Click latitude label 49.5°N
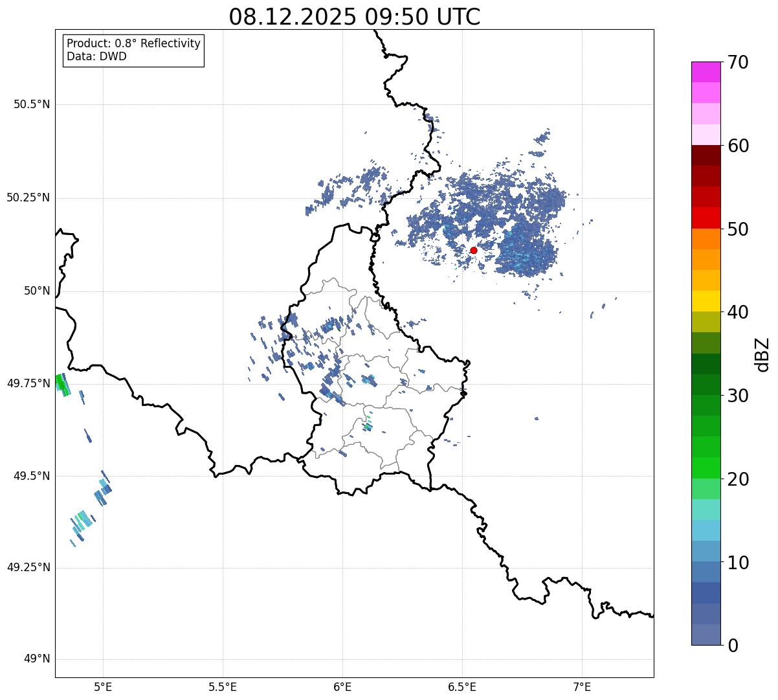The height and width of the screenshot is (700, 778). coord(32,476)
